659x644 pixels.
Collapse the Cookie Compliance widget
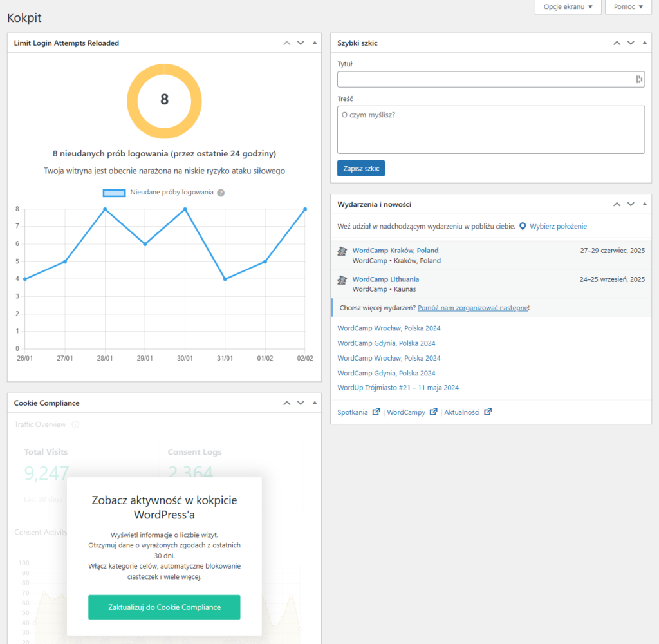pos(314,403)
